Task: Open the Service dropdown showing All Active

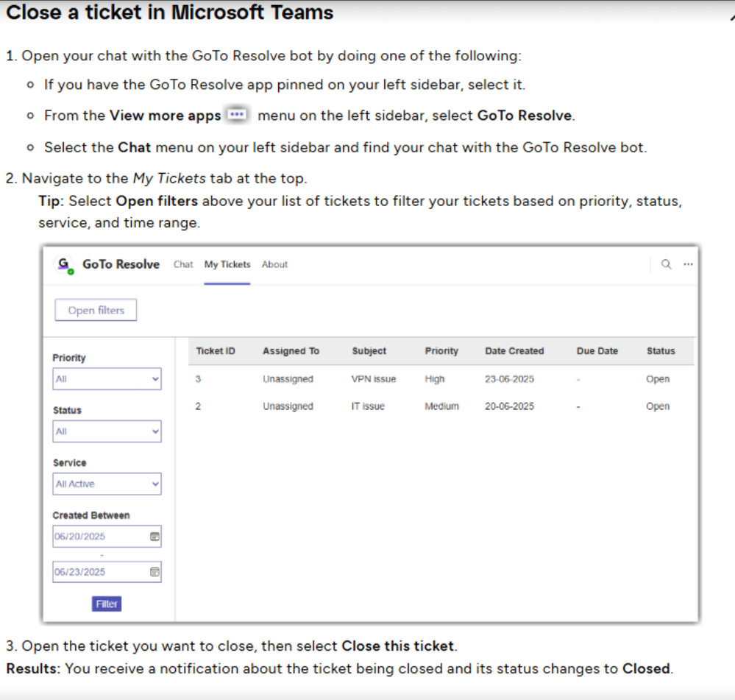Action: click(107, 484)
